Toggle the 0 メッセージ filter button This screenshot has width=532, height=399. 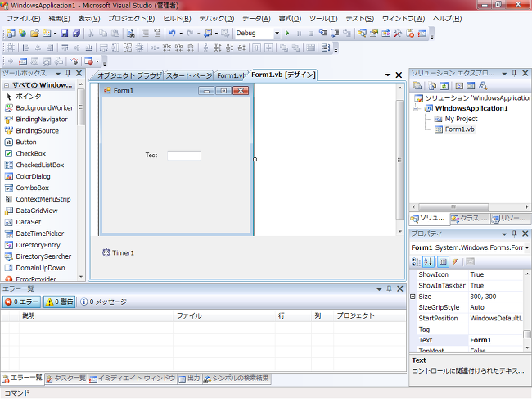103,302
